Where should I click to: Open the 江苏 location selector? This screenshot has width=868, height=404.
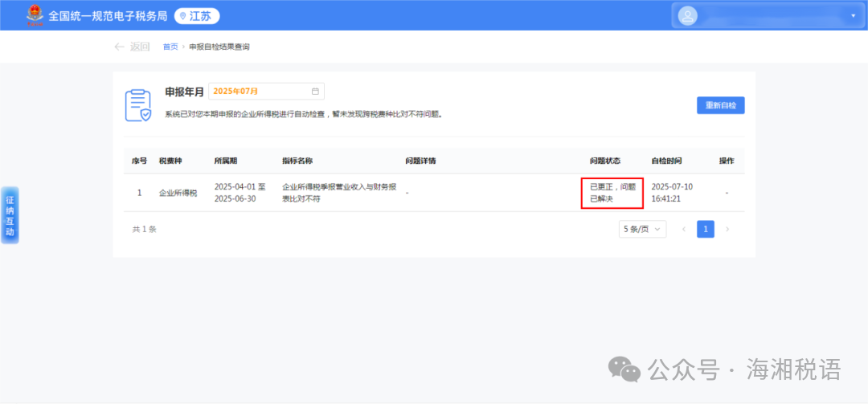point(197,16)
